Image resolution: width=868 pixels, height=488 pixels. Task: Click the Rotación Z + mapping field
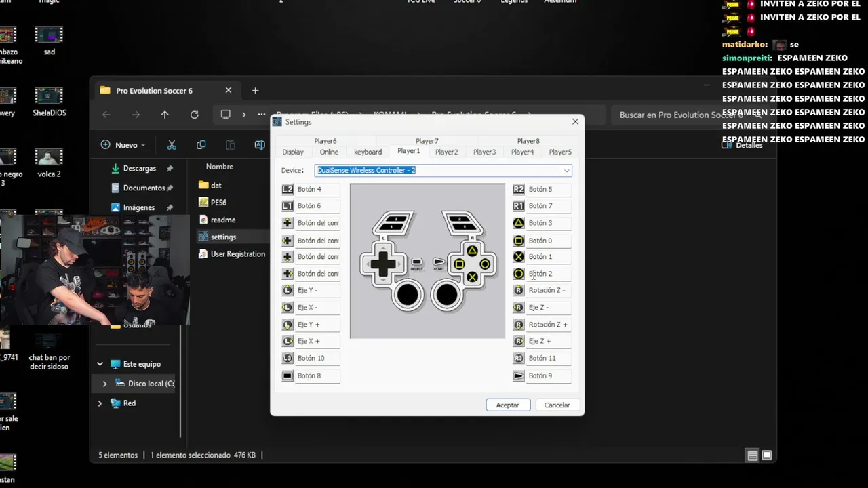coord(549,325)
